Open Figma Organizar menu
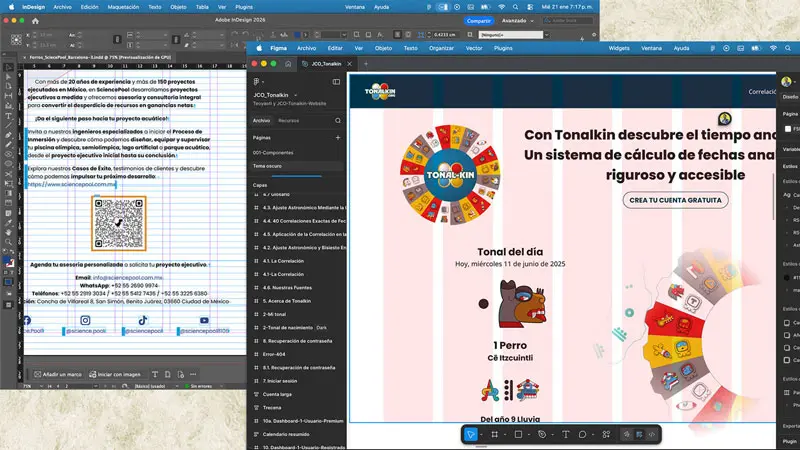 click(x=441, y=48)
